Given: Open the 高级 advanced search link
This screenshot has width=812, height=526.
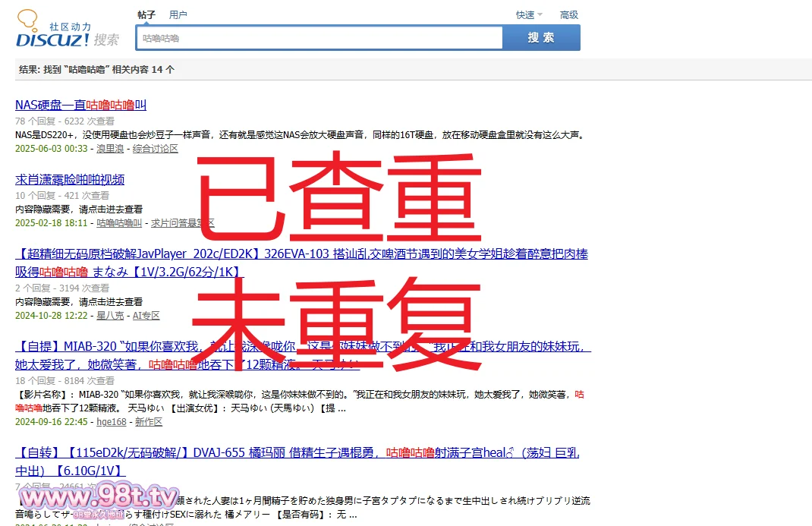Looking at the screenshot, I should pyautogui.click(x=568, y=14).
